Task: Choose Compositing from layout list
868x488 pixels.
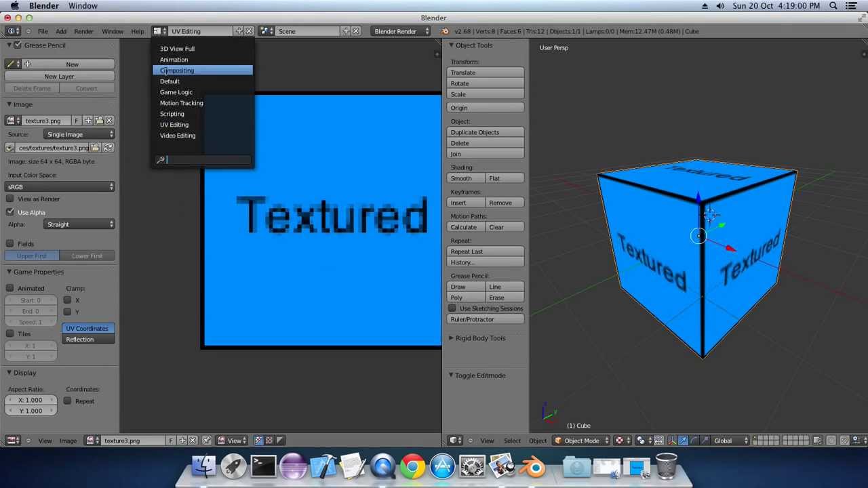Action: [203, 70]
